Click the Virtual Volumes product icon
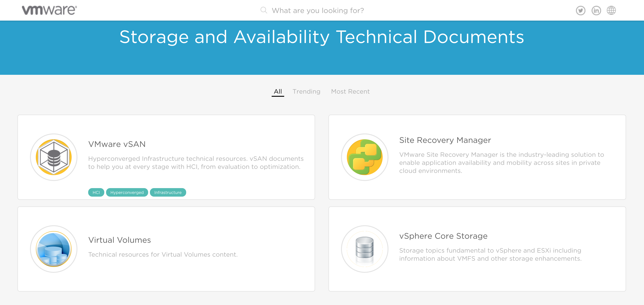The image size is (644, 305). (x=54, y=249)
